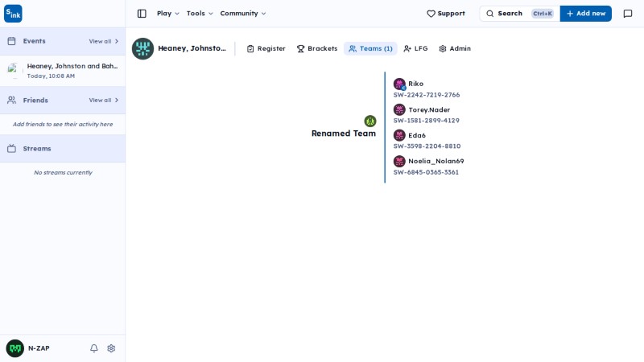Open the Renamed Team name link
Viewport: 644px width, 362px height.
click(344, 134)
